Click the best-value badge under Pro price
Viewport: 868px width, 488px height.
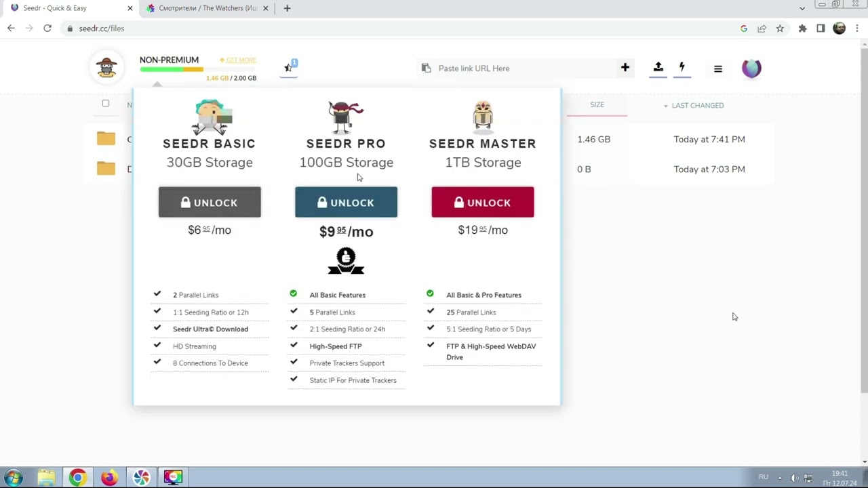pyautogui.click(x=346, y=261)
